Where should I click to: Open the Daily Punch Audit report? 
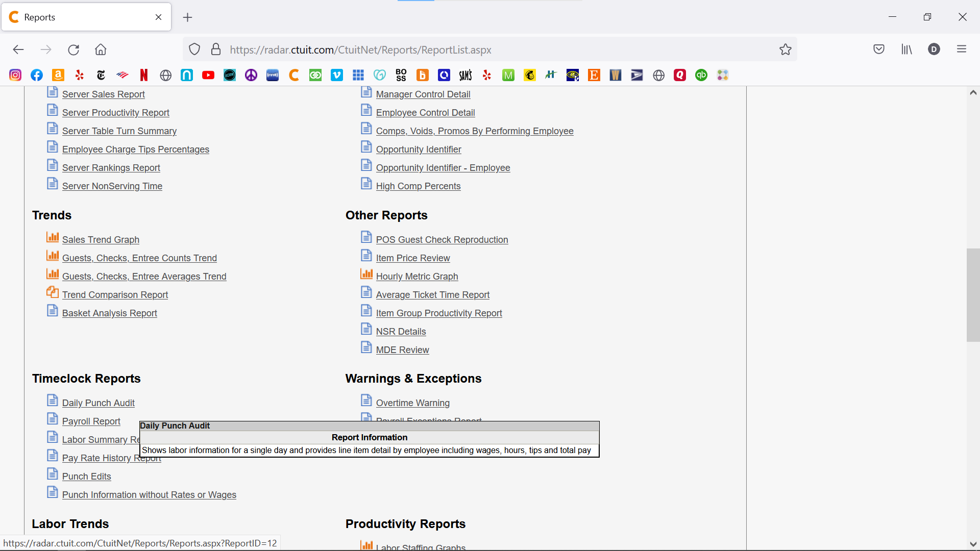point(98,403)
